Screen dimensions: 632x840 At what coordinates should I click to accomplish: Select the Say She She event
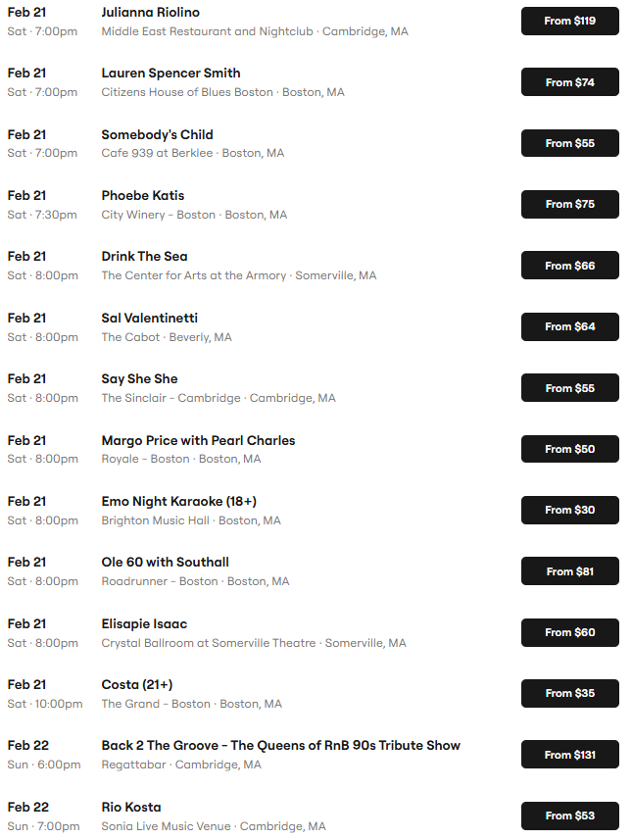(x=139, y=378)
